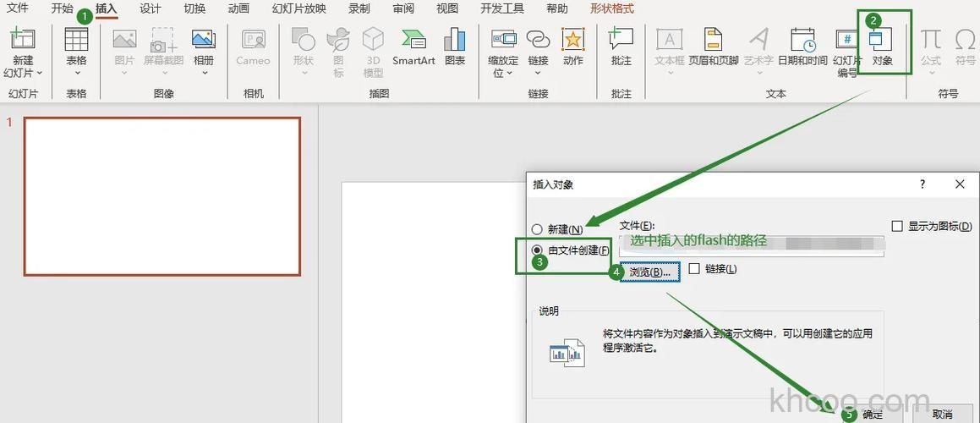
Task: Expand the Table dropdown arrow
Action: [x=76, y=74]
